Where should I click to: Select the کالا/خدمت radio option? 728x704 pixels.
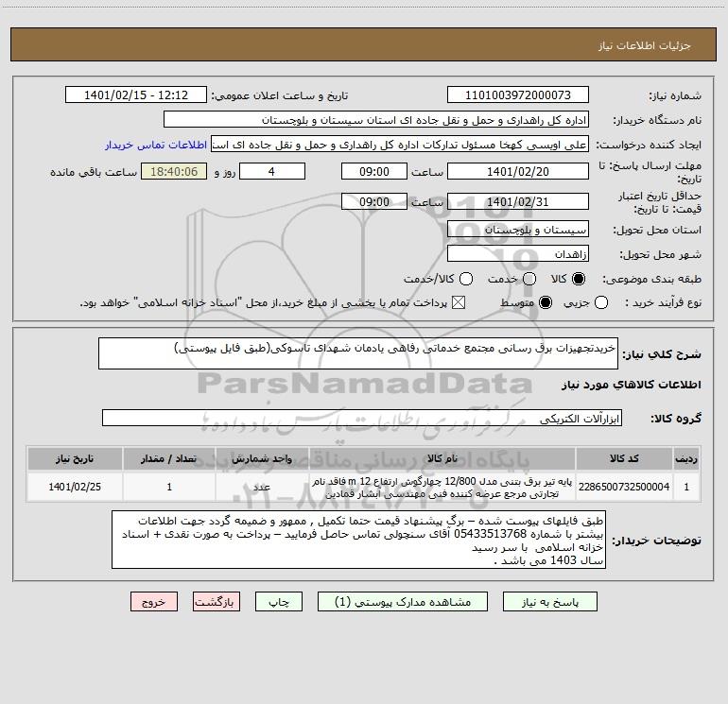466,279
